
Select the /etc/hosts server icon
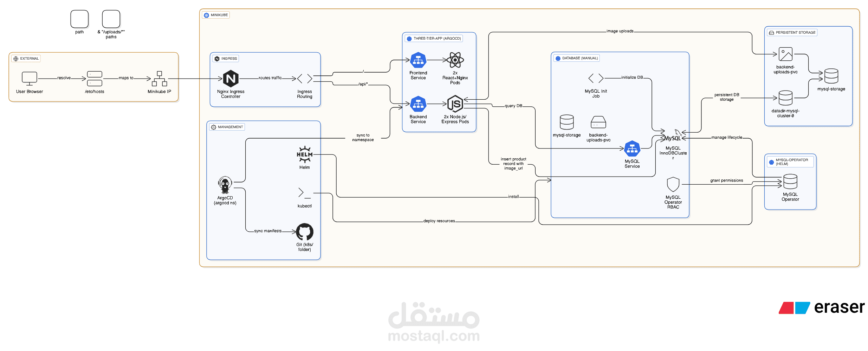point(95,79)
